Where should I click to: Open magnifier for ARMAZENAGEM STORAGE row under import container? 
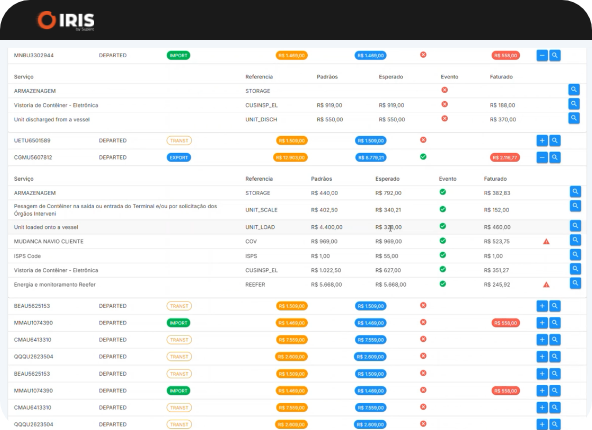coord(574,89)
